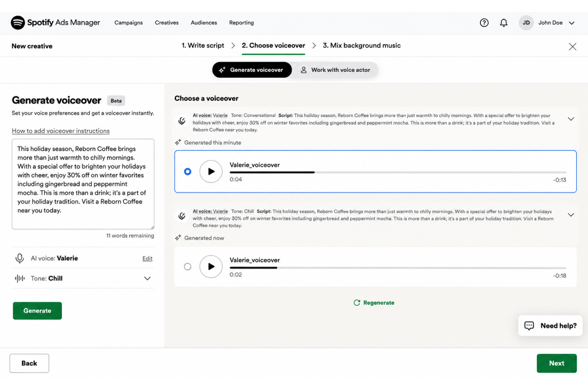Image resolution: width=588 pixels, height=392 pixels.
Task: Select step 2. Choose voiceover
Action: [273, 46]
